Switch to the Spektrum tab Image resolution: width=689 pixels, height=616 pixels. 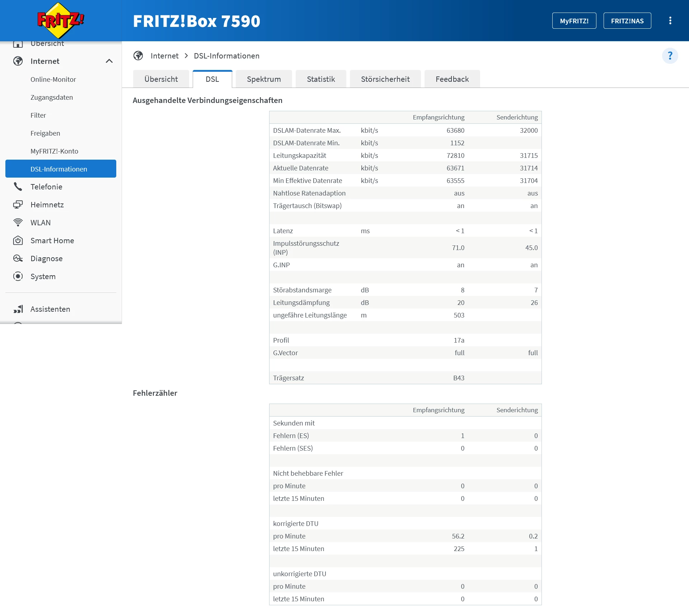[x=264, y=79]
